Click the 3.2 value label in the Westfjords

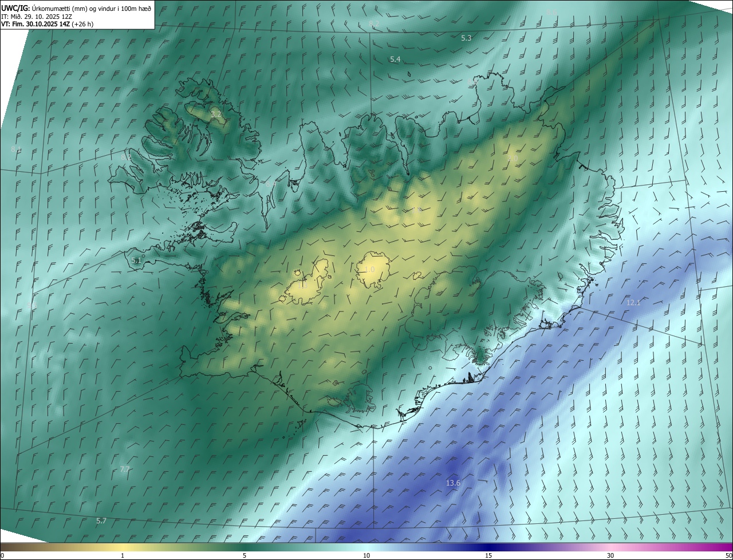216,115
